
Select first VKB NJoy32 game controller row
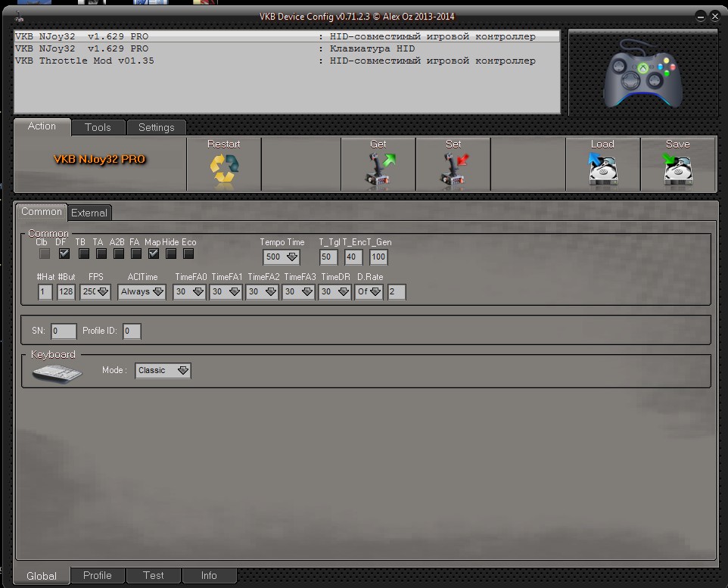(x=287, y=36)
